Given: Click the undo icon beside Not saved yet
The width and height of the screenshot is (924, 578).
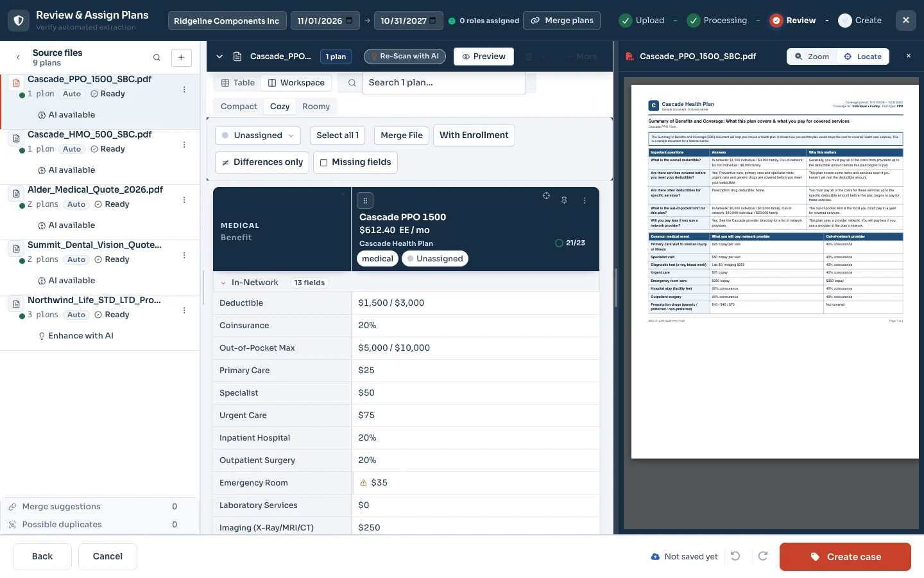Looking at the screenshot, I should 735,556.
